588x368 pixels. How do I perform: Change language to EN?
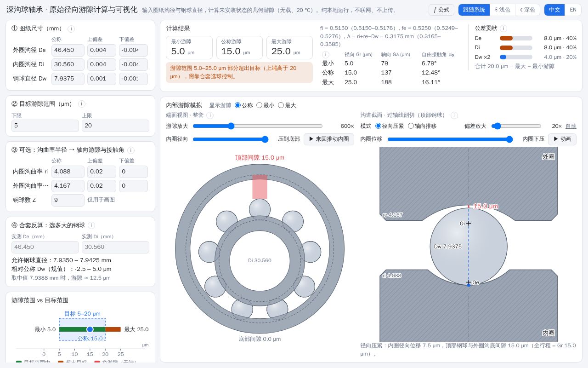coord(573,10)
